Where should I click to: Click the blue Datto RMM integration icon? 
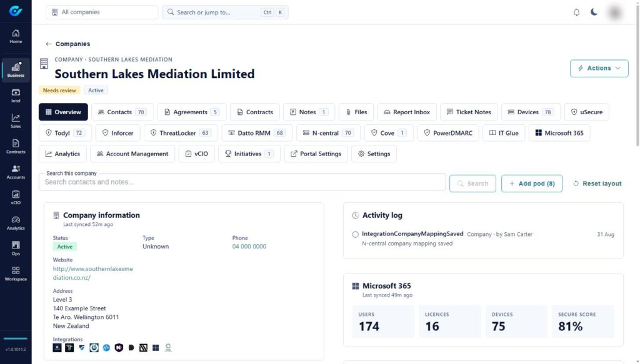(x=106, y=348)
